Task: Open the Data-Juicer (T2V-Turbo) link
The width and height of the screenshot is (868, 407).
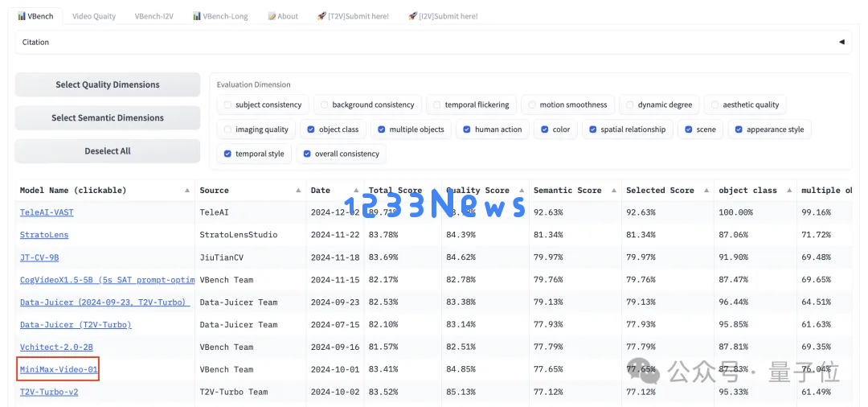Action: [x=76, y=324]
